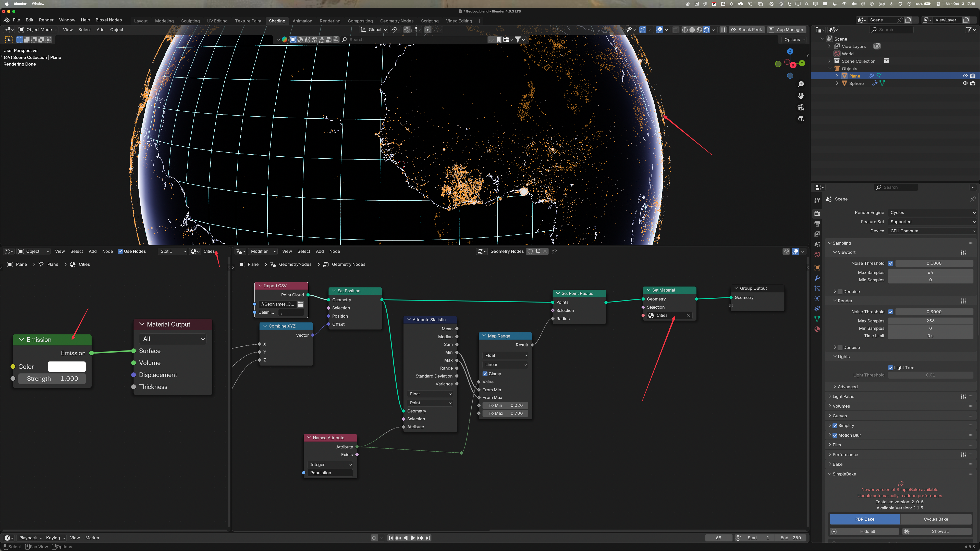The width and height of the screenshot is (980, 551).
Task: Select wireframe viewport shading
Action: [x=685, y=30]
